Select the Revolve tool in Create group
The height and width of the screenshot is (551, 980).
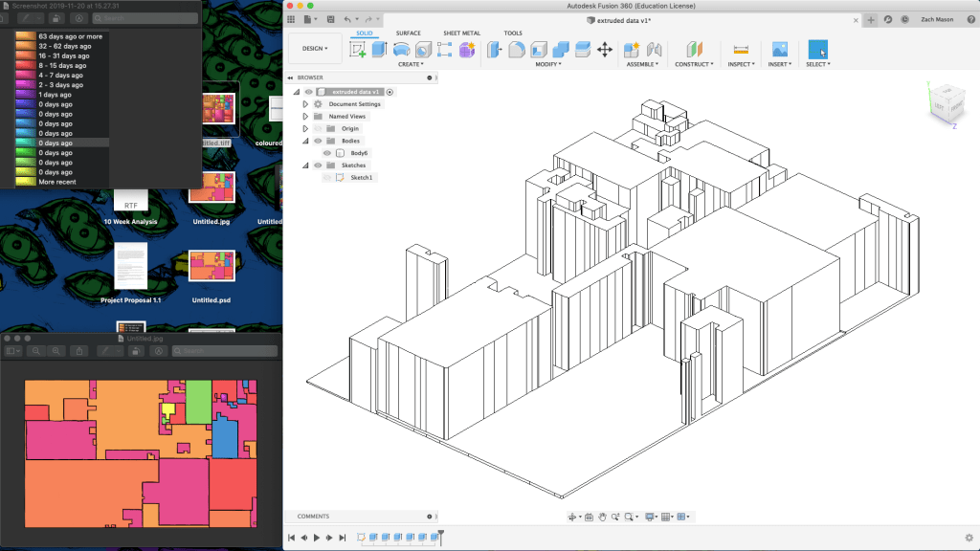pos(402,50)
